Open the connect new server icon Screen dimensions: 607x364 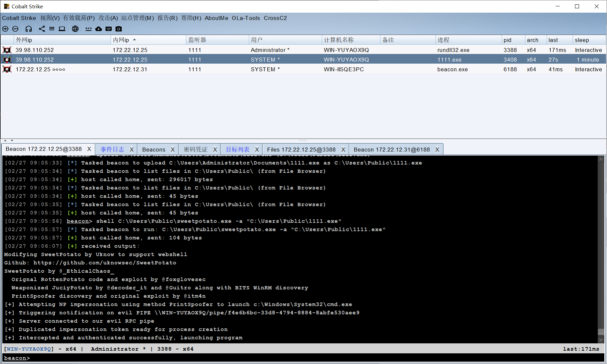[x=5, y=29]
